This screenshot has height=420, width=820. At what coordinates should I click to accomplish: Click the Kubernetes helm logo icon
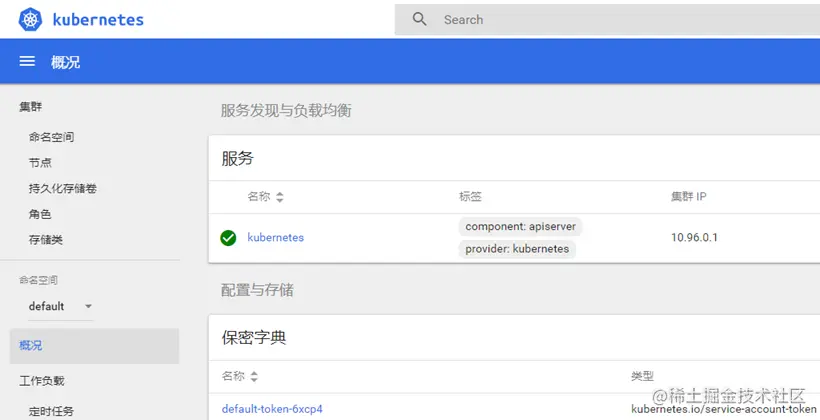(30, 19)
